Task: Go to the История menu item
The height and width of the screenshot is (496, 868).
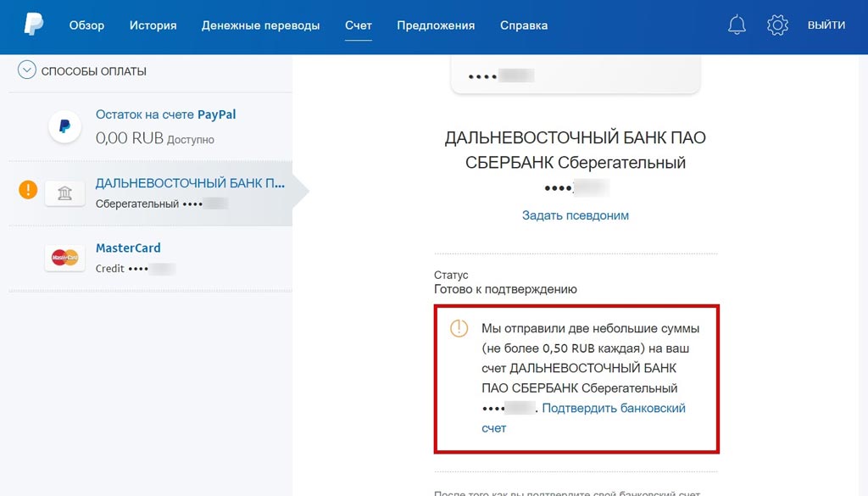Action: pyautogui.click(x=153, y=25)
